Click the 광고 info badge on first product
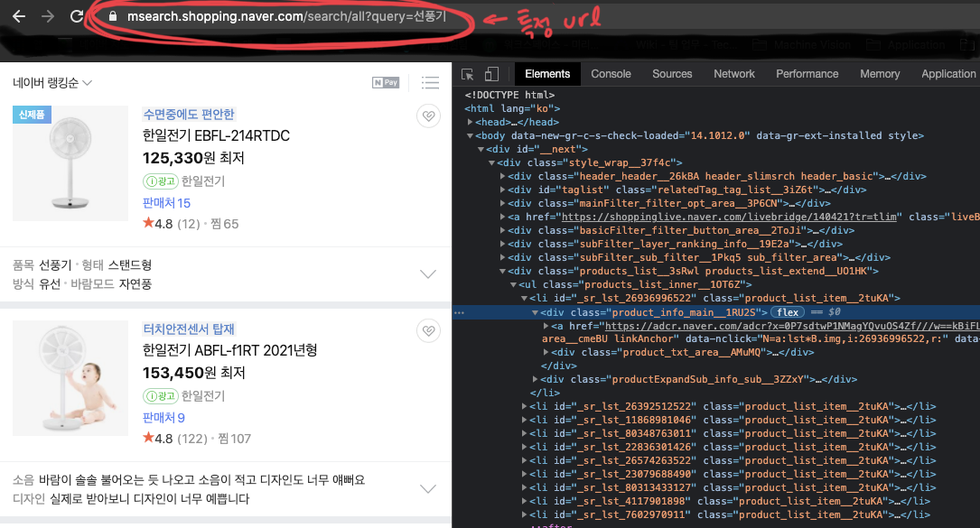The image size is (980, 528). 160,181
